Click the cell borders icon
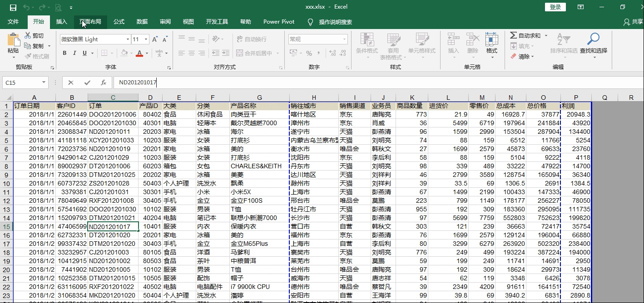This screenshot has width=644, height=303. (104, 53)
